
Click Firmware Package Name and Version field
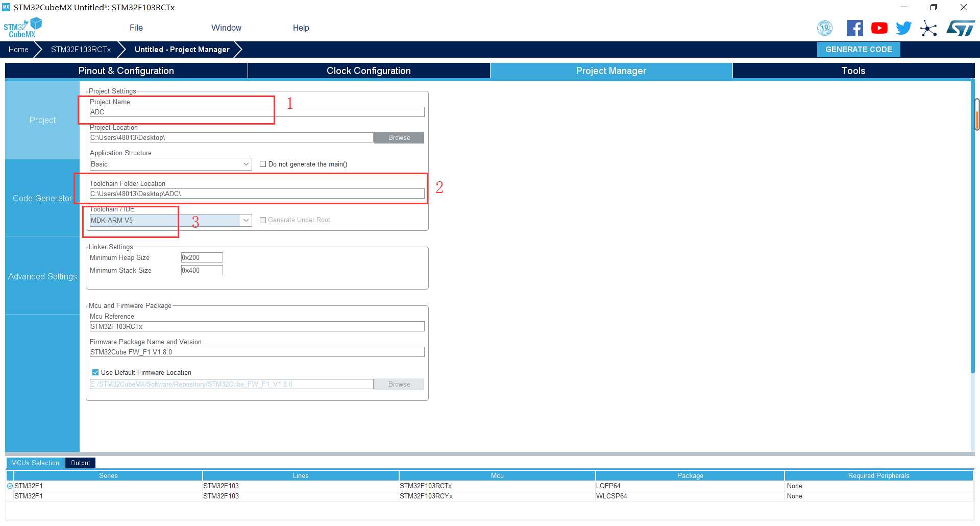tap(257, 352)
